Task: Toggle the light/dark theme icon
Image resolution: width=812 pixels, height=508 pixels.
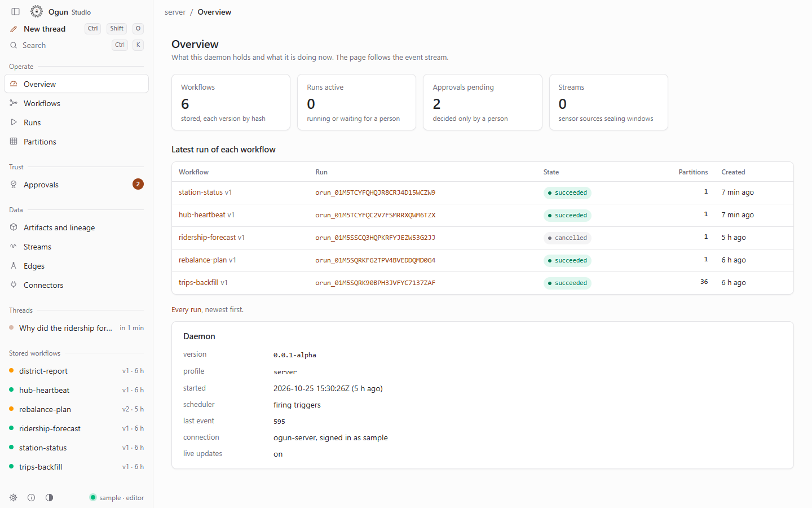Action: pos(50,498)
